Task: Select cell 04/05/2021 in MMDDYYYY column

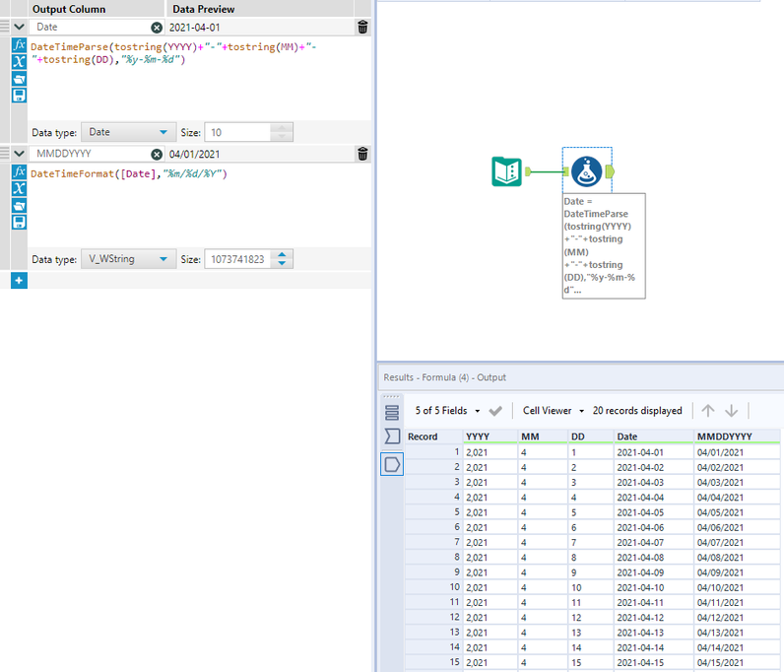Action: [737, 512]
